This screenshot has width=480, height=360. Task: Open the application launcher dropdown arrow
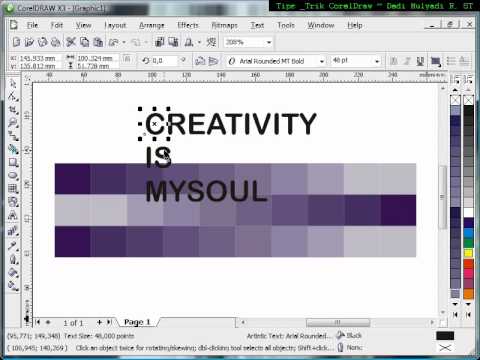pos(199,42)
